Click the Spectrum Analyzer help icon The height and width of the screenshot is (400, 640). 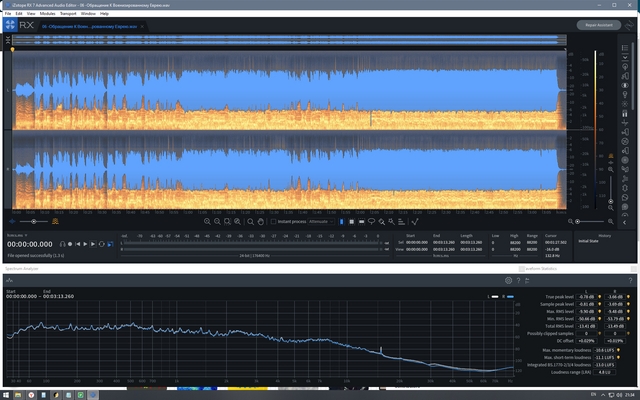[x=517, y=281]
